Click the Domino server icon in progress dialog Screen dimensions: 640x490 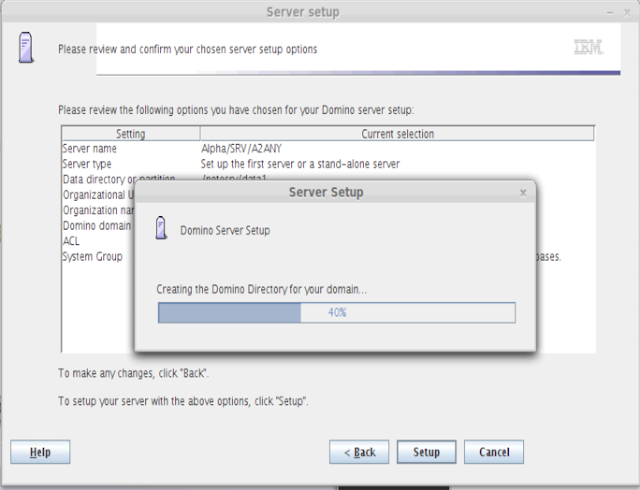161,228
